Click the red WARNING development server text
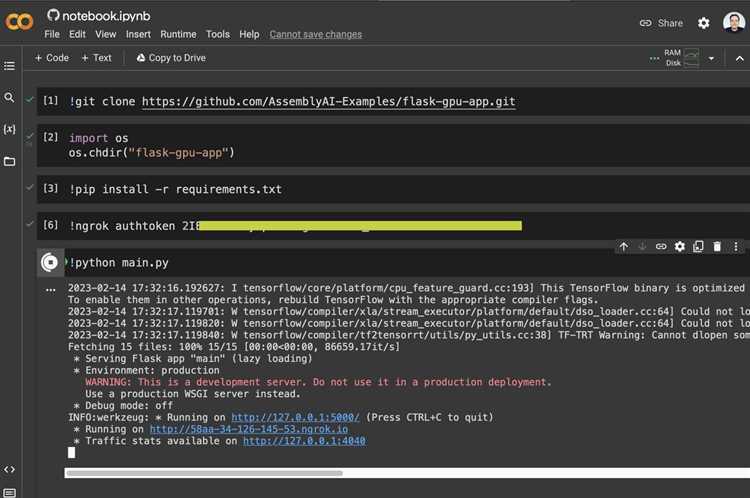Viewport: 750px width, 498px height. pos(318,382)
